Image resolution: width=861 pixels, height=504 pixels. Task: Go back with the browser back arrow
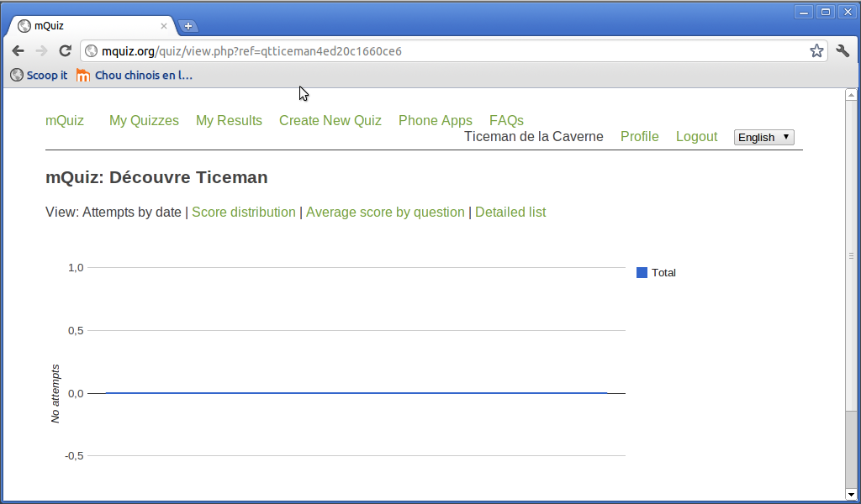click(x=18, y=51)
